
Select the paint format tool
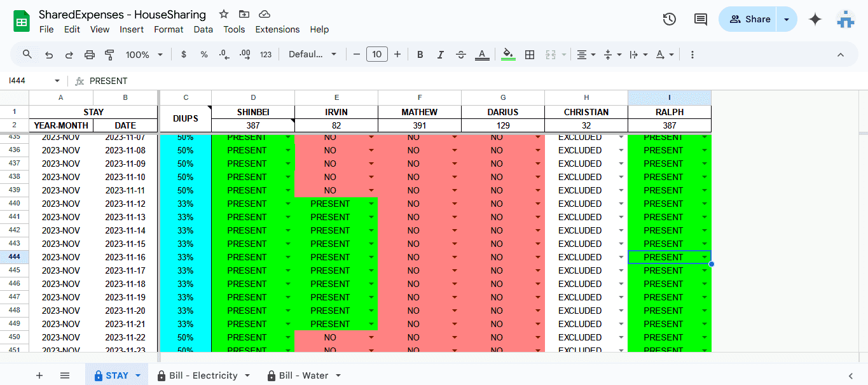(109, 55)
